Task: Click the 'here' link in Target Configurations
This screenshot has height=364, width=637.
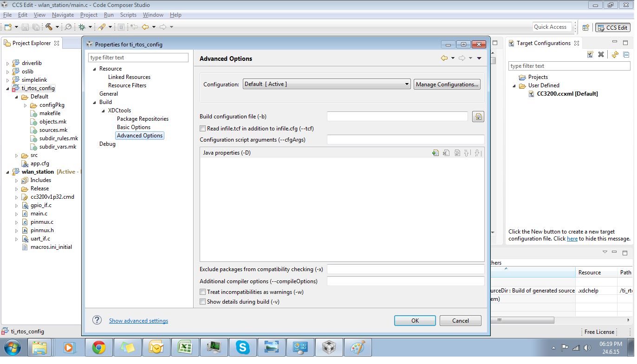Action: [x=572, y=239]
